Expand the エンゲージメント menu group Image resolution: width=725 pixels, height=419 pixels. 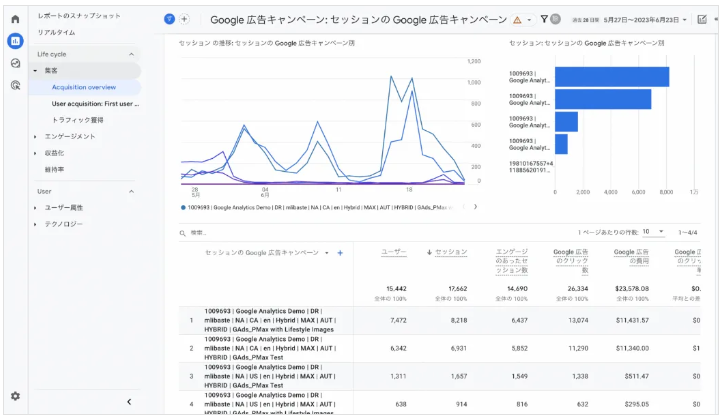click(x=38, y=136)
